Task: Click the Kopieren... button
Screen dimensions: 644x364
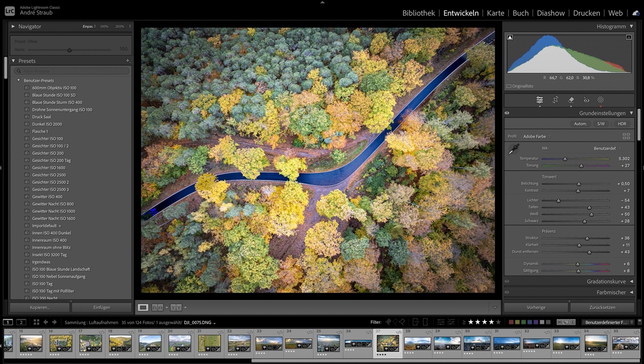Action: pyautogui.click(x=40, y=307)
